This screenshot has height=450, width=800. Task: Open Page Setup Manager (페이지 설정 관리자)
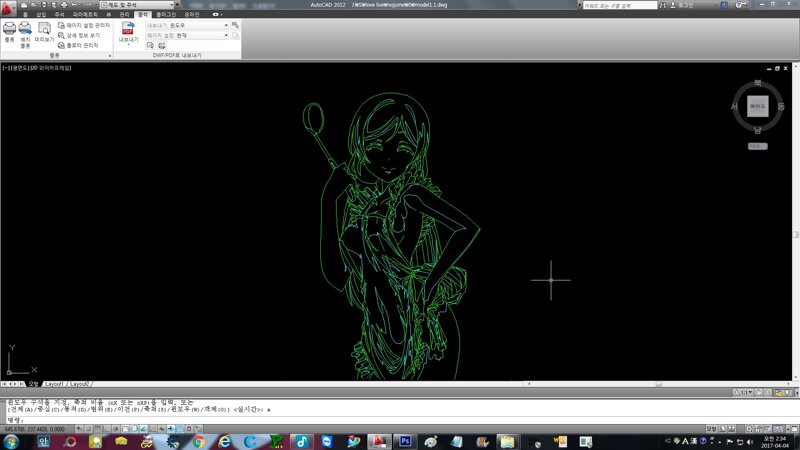[x=84, y=25]
